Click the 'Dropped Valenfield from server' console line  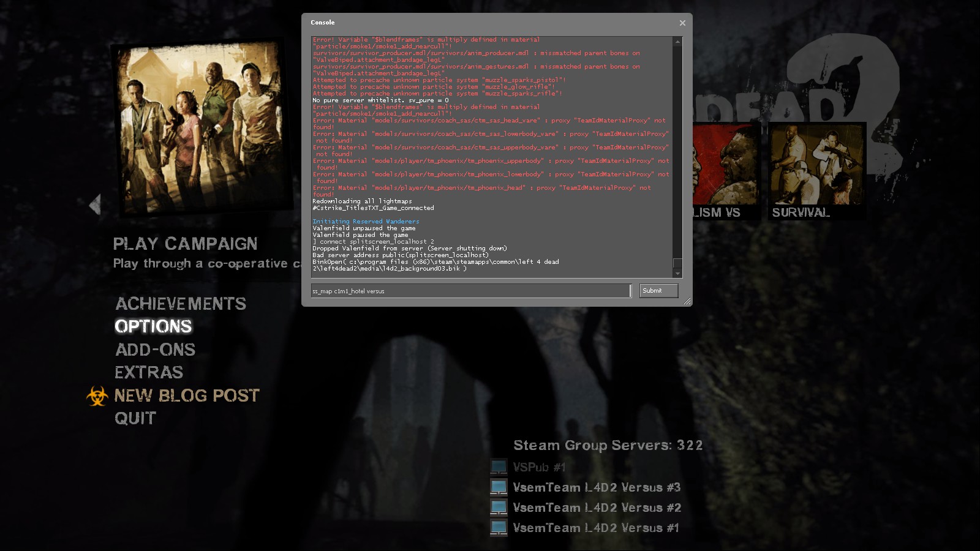click(410, 249)
